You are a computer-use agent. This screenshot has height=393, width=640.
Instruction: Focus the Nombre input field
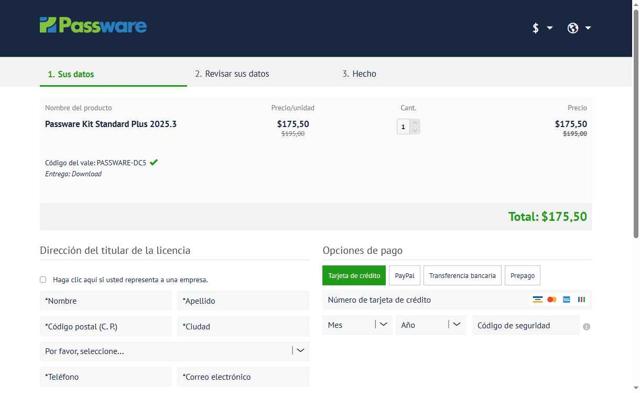pyautogui.click(x=106, y=301)
